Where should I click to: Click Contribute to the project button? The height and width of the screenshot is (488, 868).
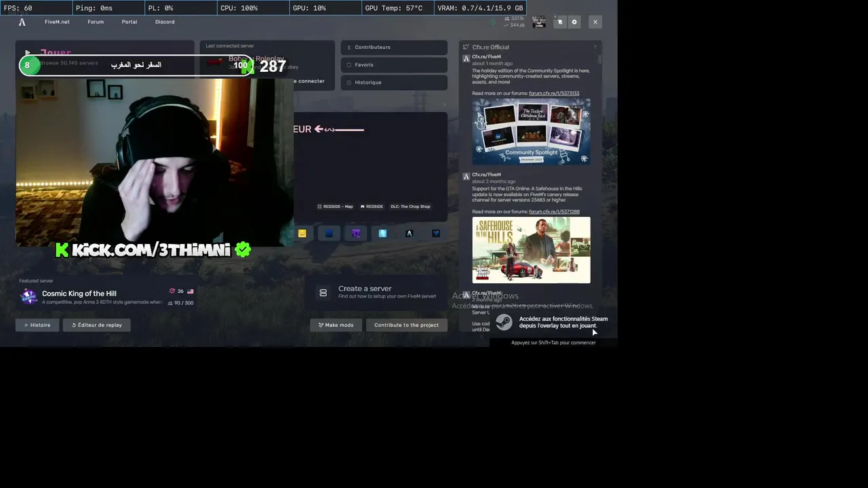click(x=407, y=325)
